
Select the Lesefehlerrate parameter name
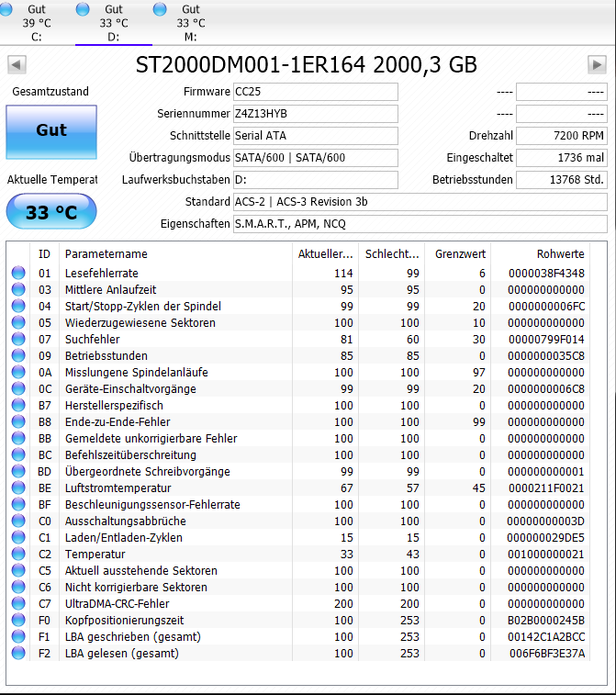[102, 273]
